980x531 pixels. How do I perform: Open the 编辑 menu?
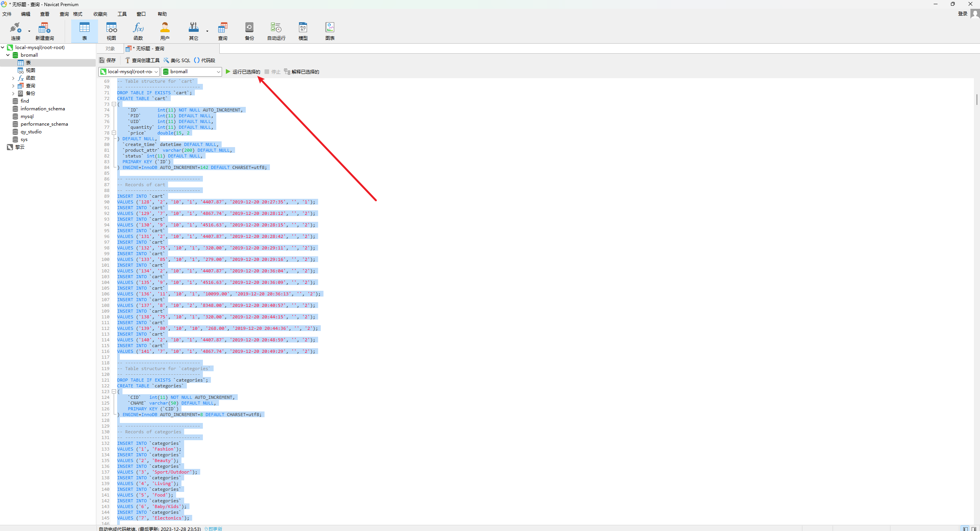(26, 14)
